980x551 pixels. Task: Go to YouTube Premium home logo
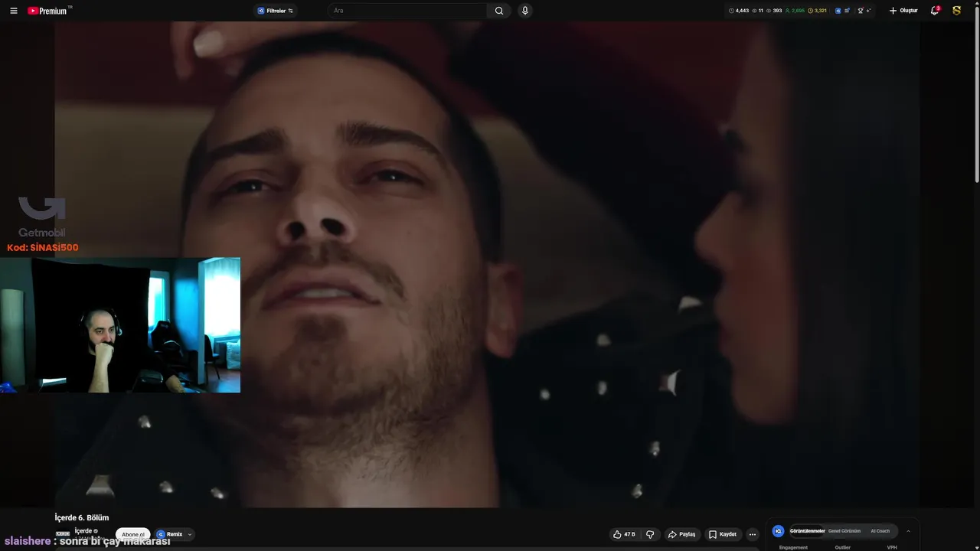click(x=49, y=11)
